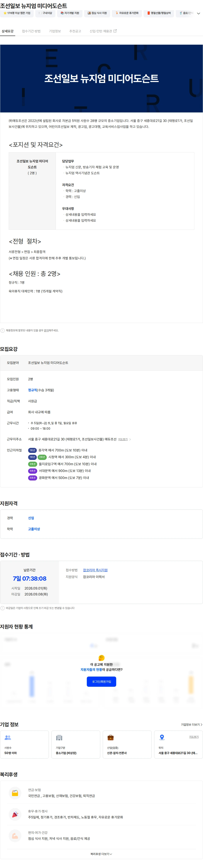The image size is (203, 868).
Task: Open the 기업정보 더보기 link
Action: [x=192, y=725]
